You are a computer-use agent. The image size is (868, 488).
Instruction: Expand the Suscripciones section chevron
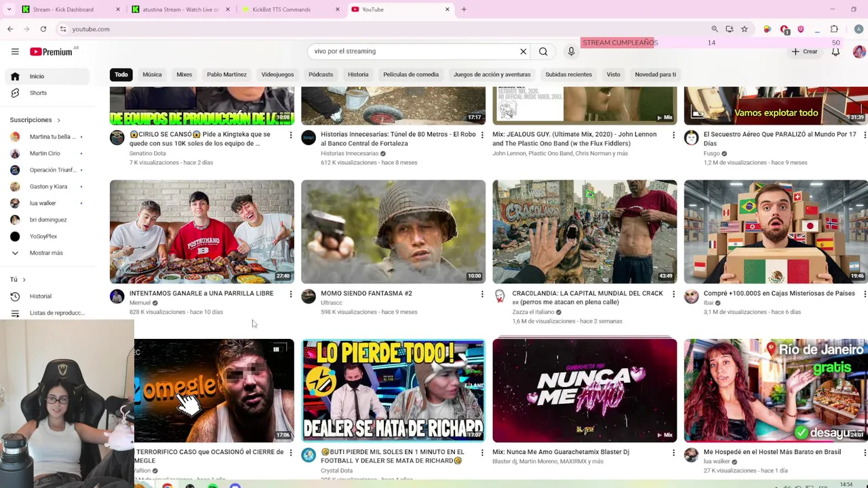(x=58, y=120)
